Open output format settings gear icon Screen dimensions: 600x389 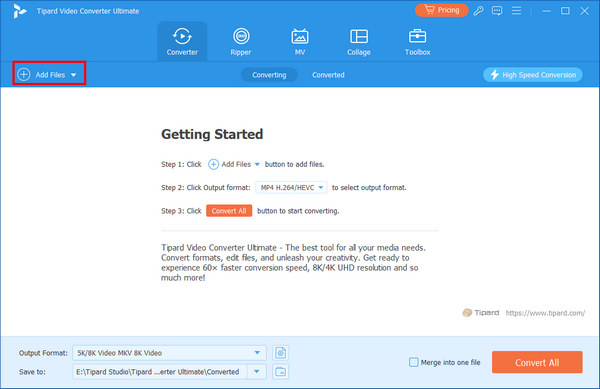click(280, 353)
